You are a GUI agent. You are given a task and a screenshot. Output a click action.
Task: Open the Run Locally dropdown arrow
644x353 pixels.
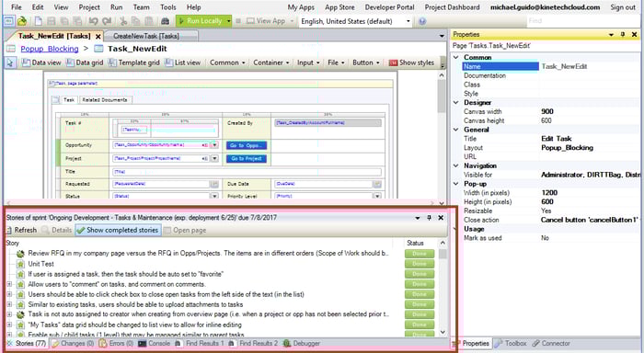[x=229, y=21]
